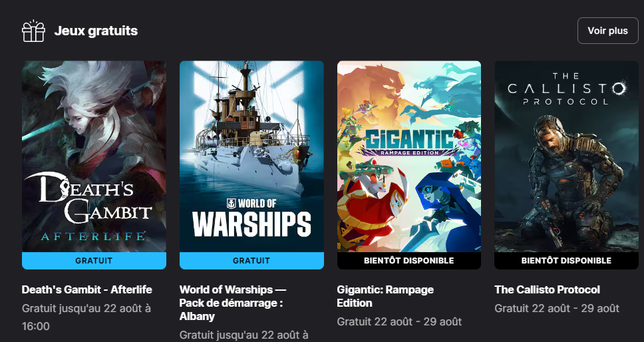Click the gift box icon beside Jeux gratuits
Screen dimensions: 644x342
[x=33, y=31]
